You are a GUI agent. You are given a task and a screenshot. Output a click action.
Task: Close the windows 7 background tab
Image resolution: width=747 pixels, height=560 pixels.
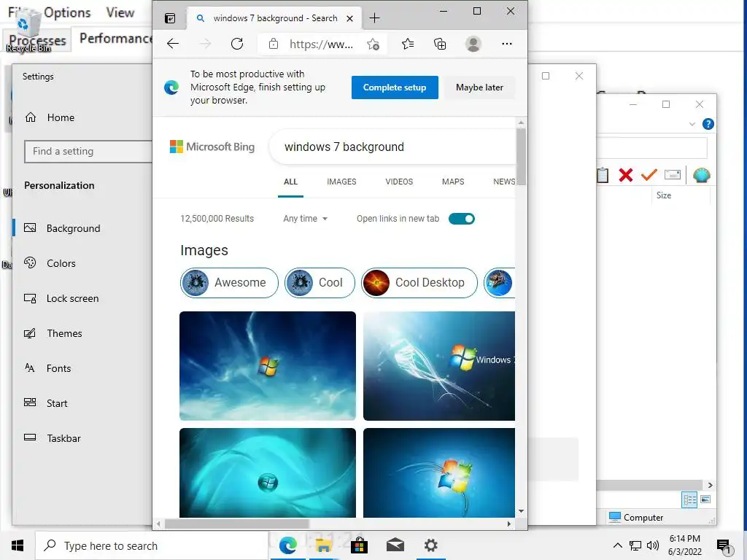pyautogui.click(x=349, y=18)
